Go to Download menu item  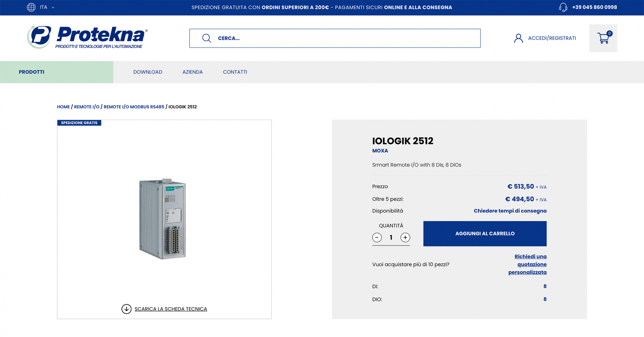pos(148,72)
